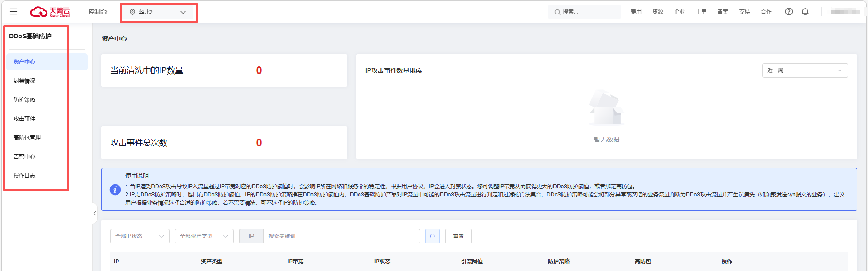Viewport: 868px width, 271px height.
Task: Open the notification bell
Action: (805, 12)
